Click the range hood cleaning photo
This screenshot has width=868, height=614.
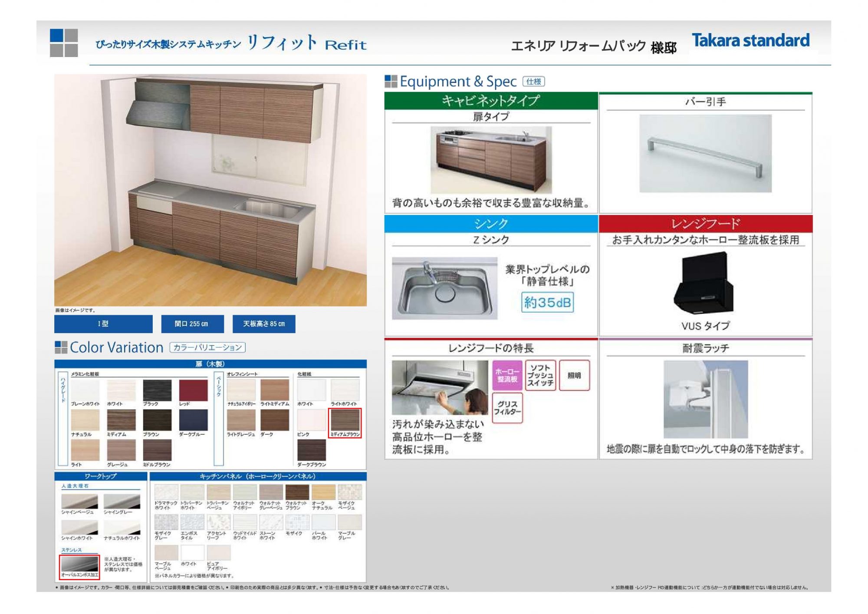(x=440, y=387)
